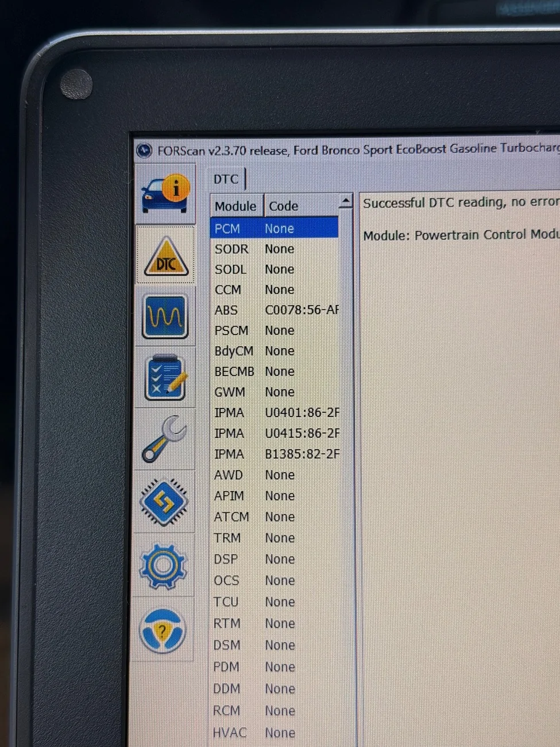Select IPMA row with code B1385
Image resolution: width=560 pixels, height=747 pixels.
pos(275,454)
